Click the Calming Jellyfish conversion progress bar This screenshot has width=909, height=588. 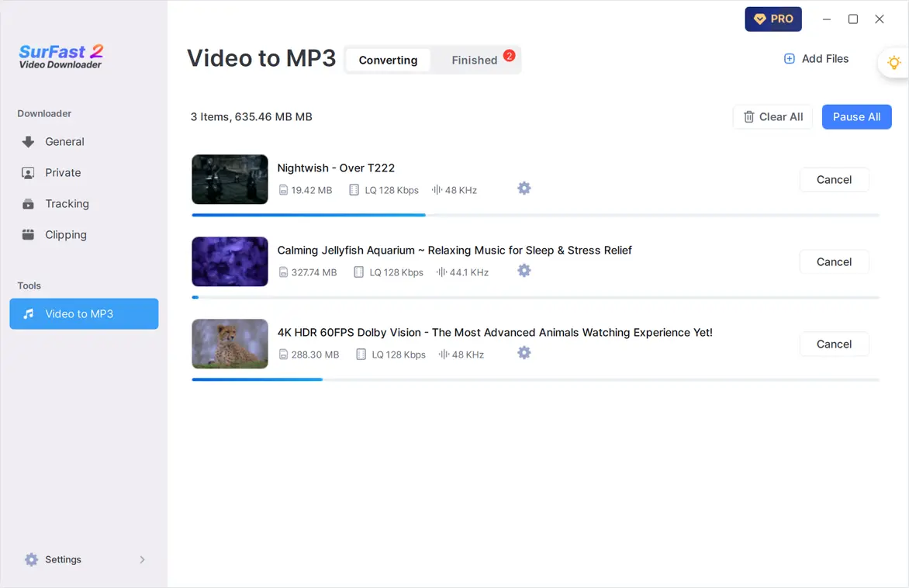[536, 297]
